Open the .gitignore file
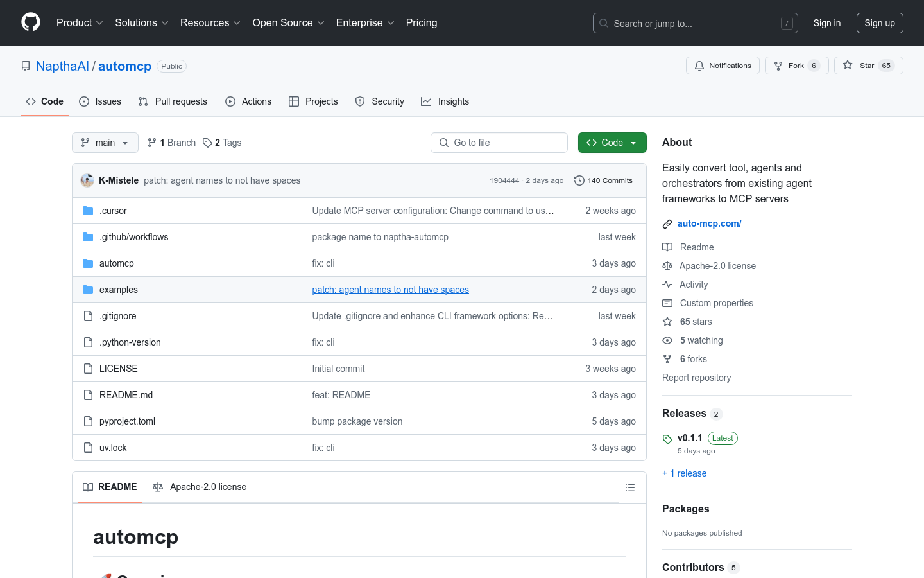 (x=118, y=316)
